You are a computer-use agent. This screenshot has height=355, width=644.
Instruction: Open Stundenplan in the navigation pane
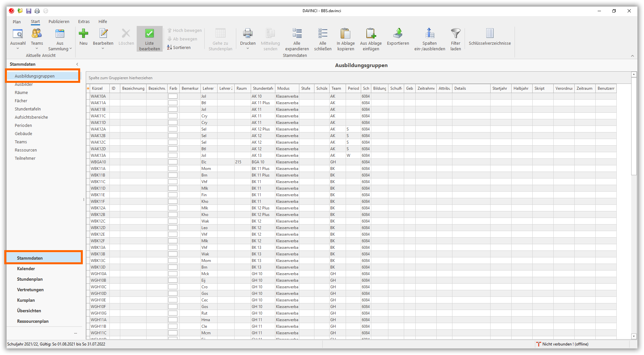click(x=30, y=279)
